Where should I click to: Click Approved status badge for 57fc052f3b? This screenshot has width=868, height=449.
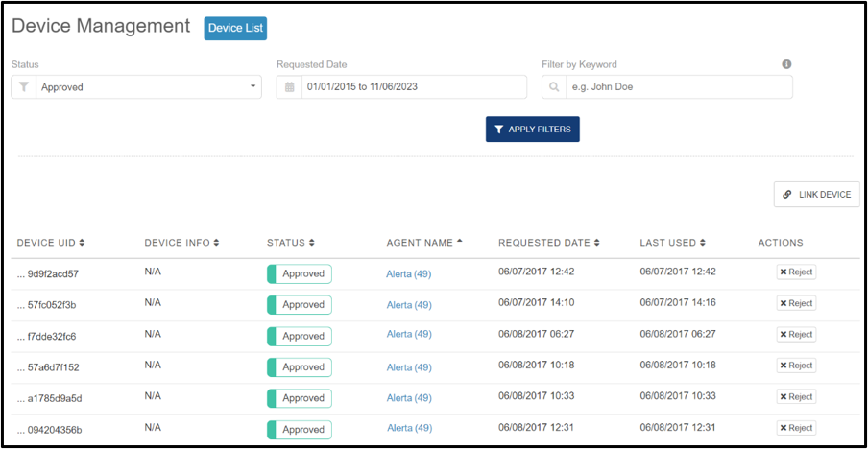tap(300, 305)
